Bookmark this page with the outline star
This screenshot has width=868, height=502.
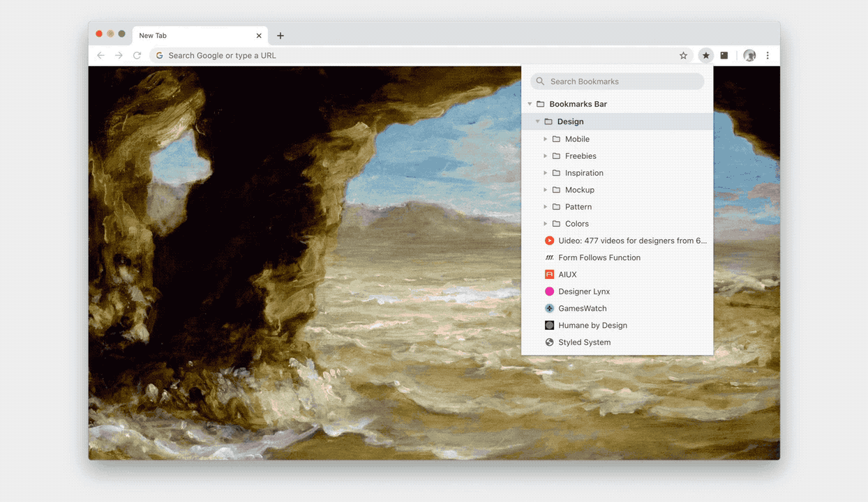click(x=684, y=56)
